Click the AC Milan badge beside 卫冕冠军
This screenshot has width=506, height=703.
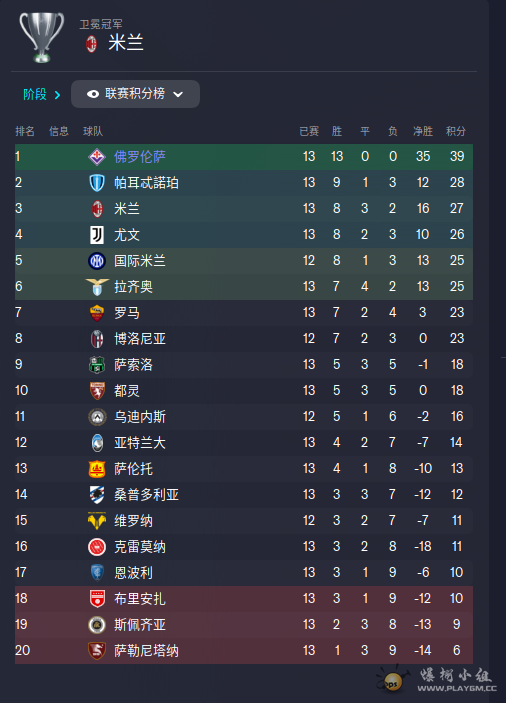coord(91,43)
